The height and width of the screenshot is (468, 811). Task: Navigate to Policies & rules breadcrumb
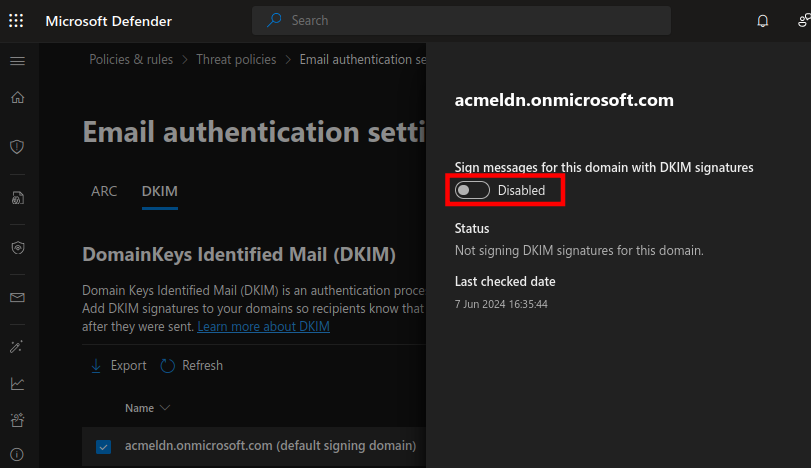(x=131, y=60)
